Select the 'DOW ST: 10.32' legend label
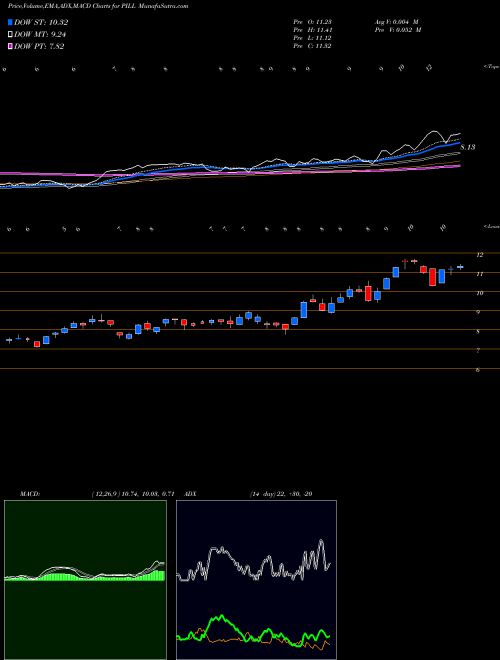The height and width of the screenshot is (660, 500). (41, 22)
